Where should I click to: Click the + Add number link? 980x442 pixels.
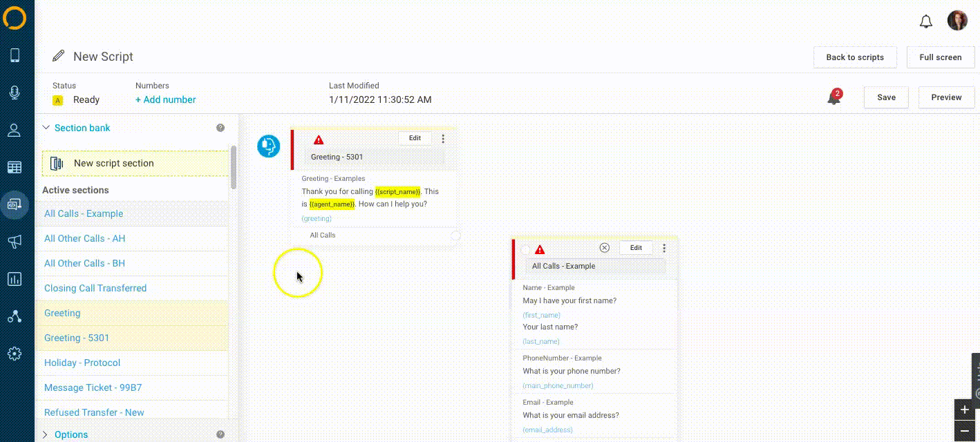coord(166,99)
